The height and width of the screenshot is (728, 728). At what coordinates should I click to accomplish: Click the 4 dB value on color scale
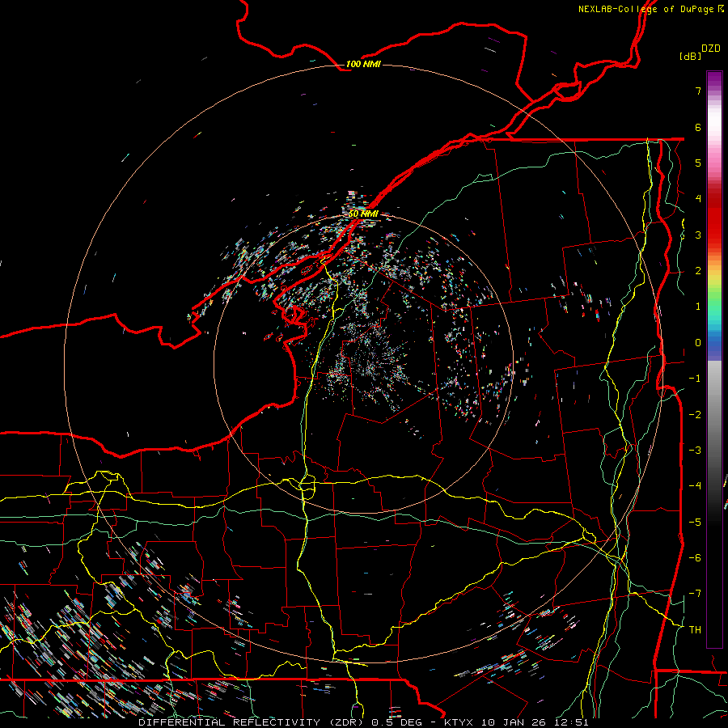698,199
